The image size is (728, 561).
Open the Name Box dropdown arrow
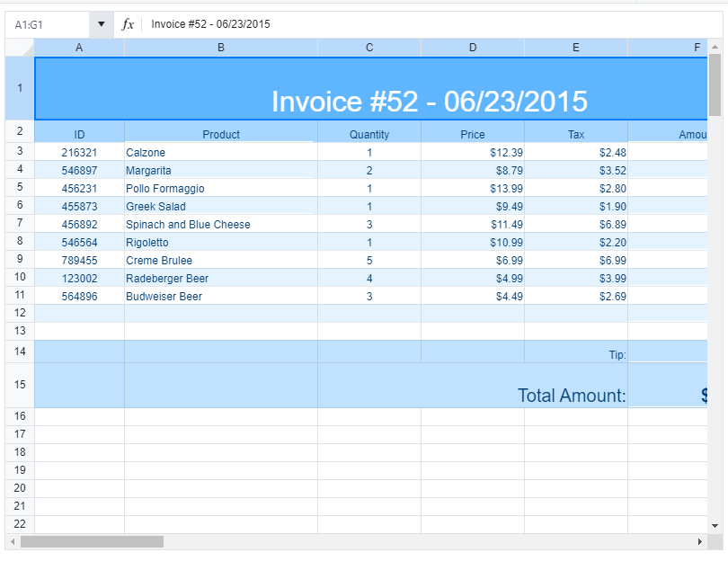click(x=102, y=24)
